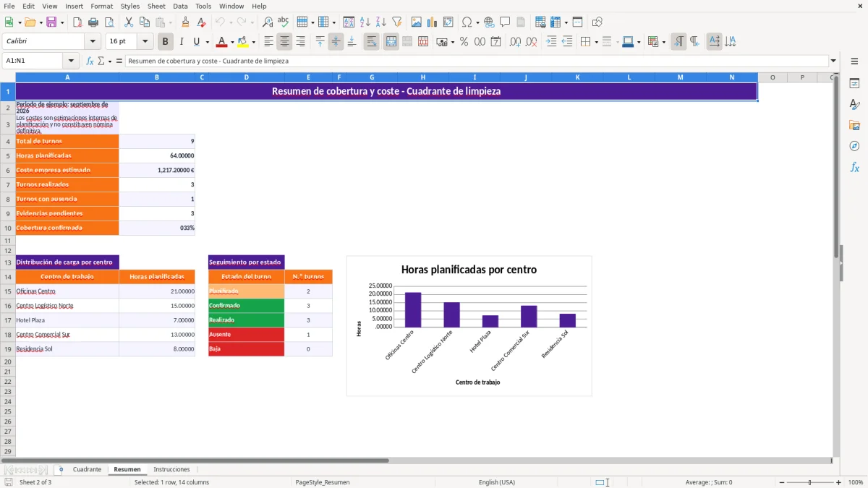Toggle left-to-right text direction
The image size is (868, 488).
pos(678,42)
